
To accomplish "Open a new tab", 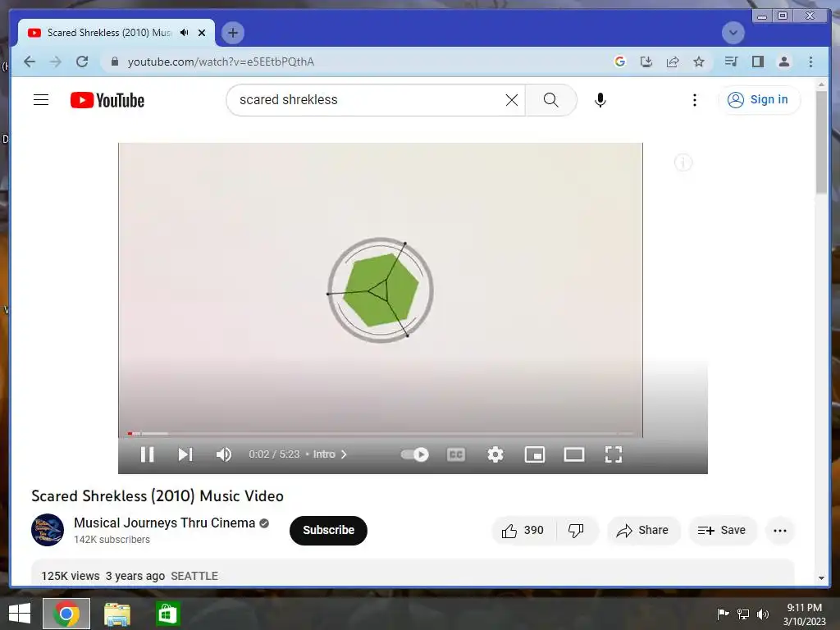I will (x=232, y=33).
